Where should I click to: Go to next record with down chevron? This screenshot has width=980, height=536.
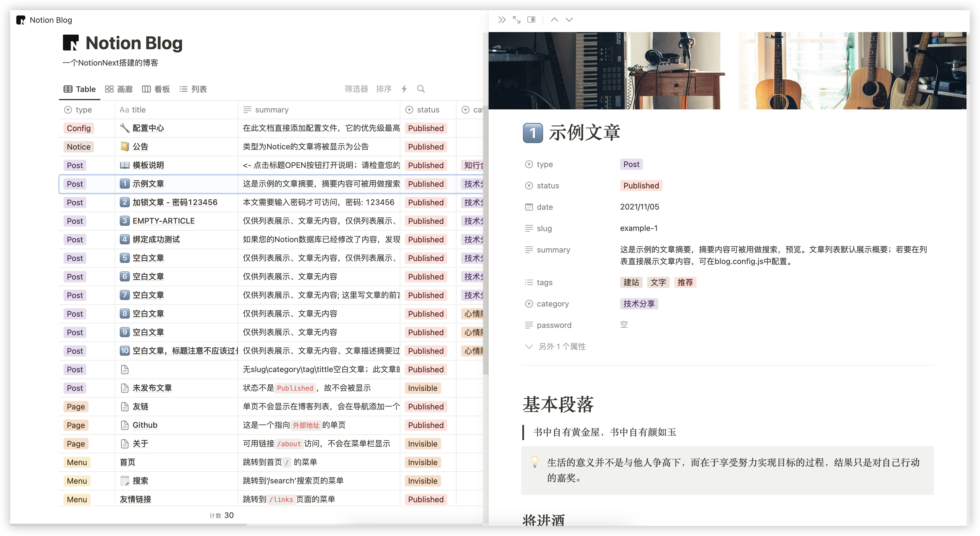pos(569,20)
